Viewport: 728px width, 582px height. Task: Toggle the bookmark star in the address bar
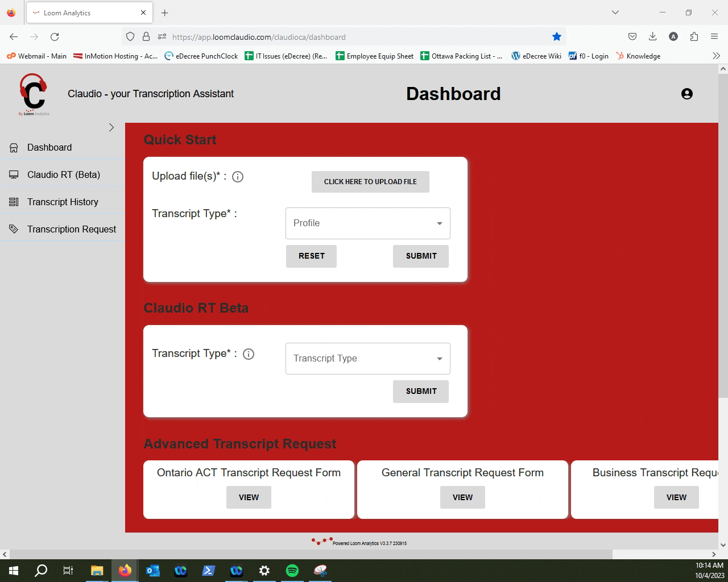point(556,36)
